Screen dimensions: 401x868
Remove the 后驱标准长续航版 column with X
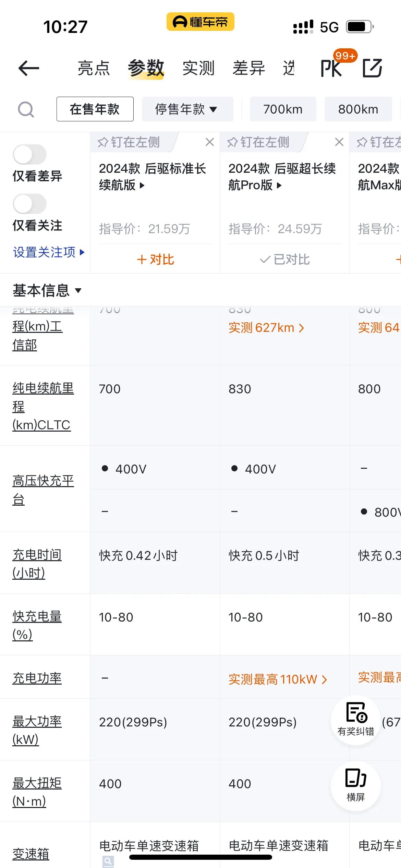(x=210, y=142)
